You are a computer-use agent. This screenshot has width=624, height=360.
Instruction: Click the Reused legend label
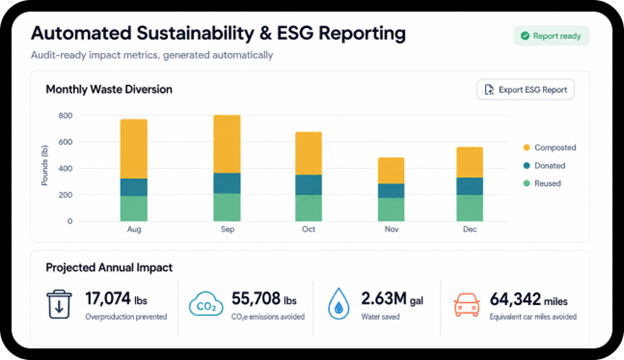click(x=548, y=183)
